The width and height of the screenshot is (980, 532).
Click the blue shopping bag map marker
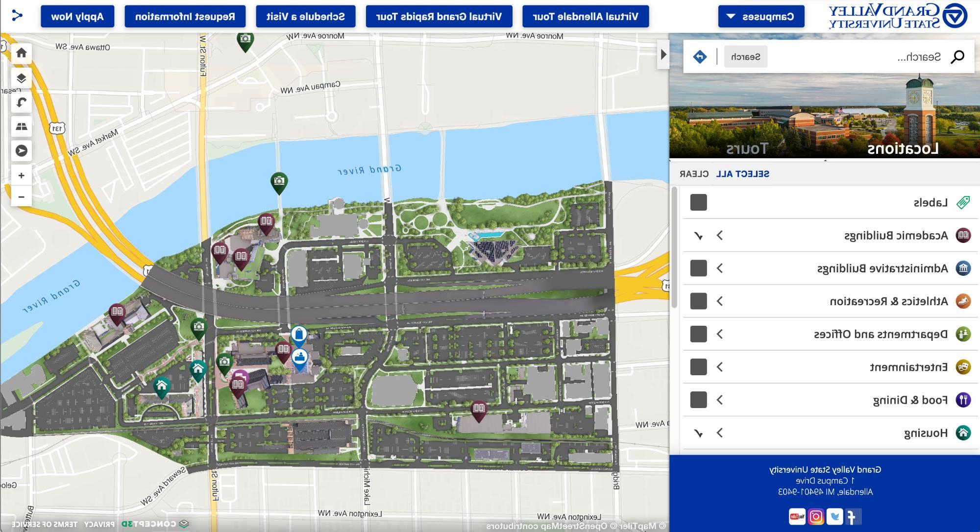coord(298,336)
